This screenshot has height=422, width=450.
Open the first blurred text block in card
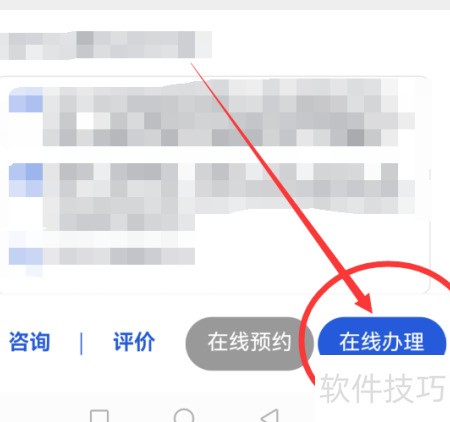tap(229, 113)
